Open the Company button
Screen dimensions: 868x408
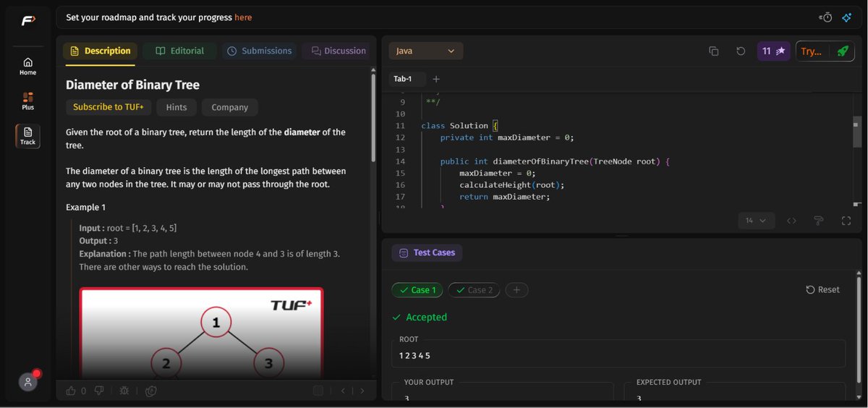coord(230,107)
